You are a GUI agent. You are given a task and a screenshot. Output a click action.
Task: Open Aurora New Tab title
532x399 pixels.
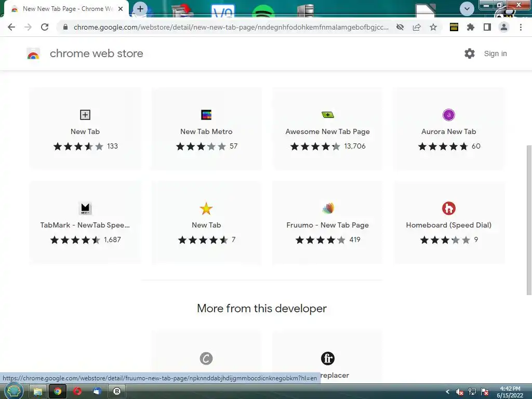[449, 131]
